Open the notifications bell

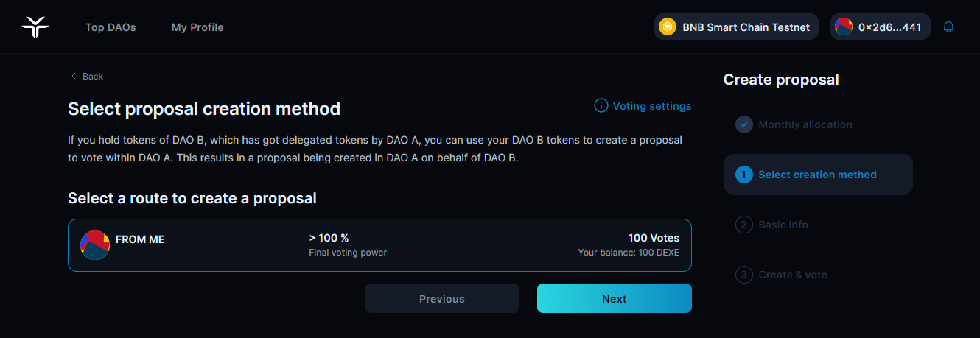pos(949,27)
